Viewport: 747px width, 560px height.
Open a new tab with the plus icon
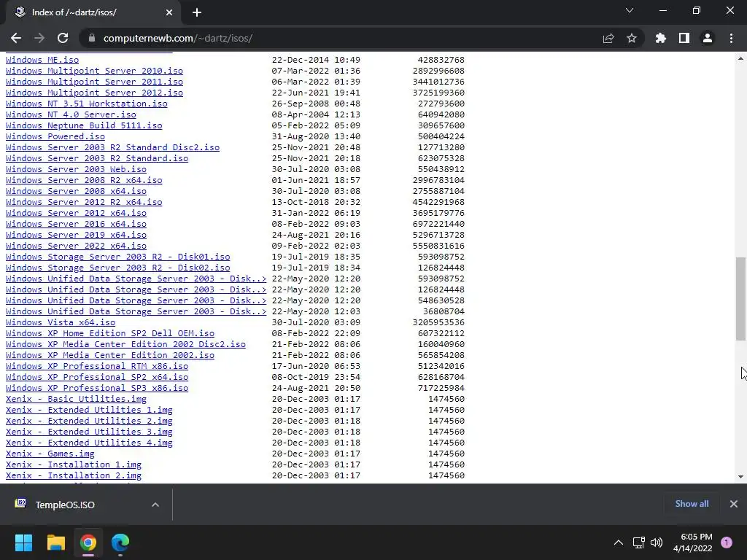[197, 12]
